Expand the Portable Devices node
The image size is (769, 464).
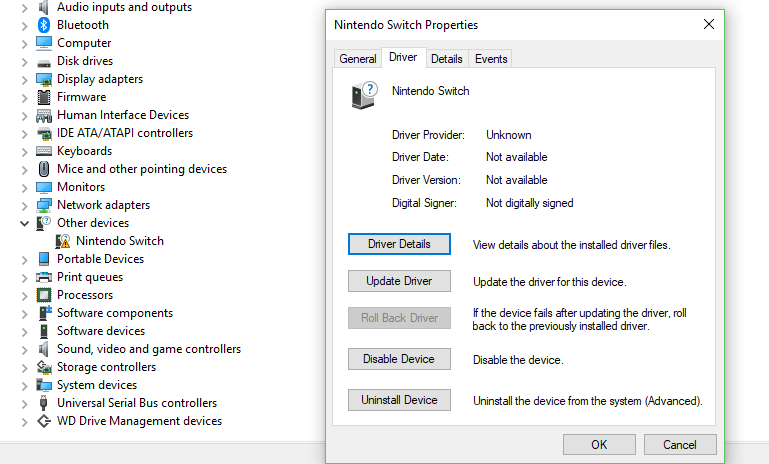[x=25, y=260]
